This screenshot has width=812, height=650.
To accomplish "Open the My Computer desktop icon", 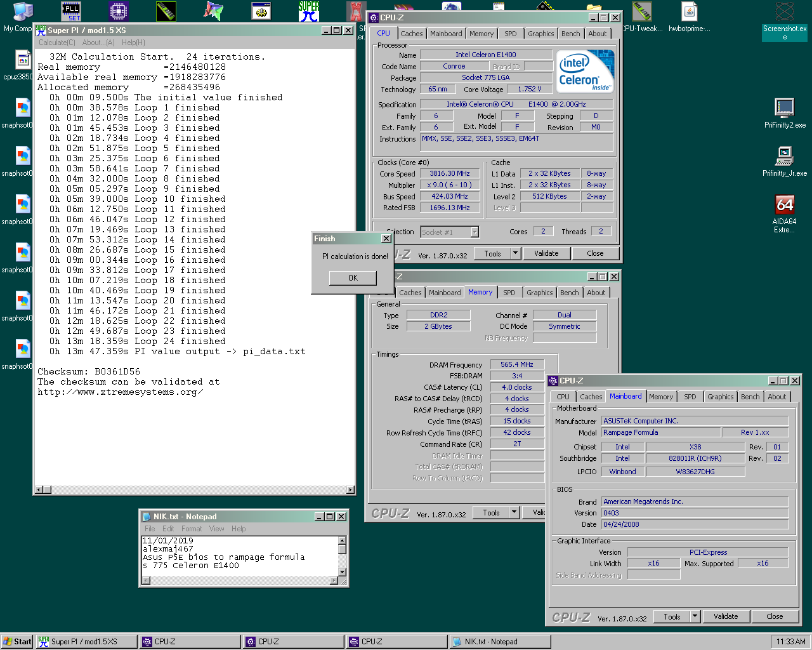I will point(23,11).
